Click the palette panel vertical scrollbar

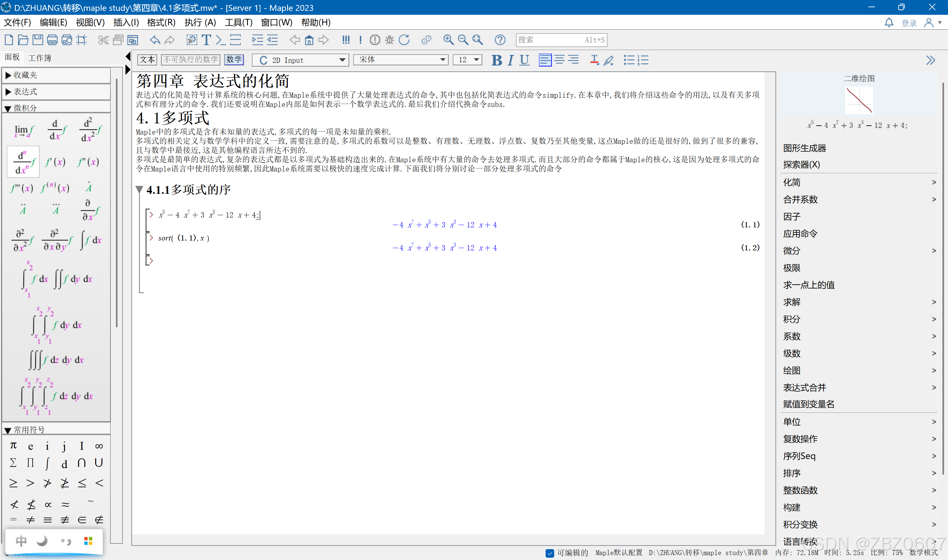tap(117, 204)
